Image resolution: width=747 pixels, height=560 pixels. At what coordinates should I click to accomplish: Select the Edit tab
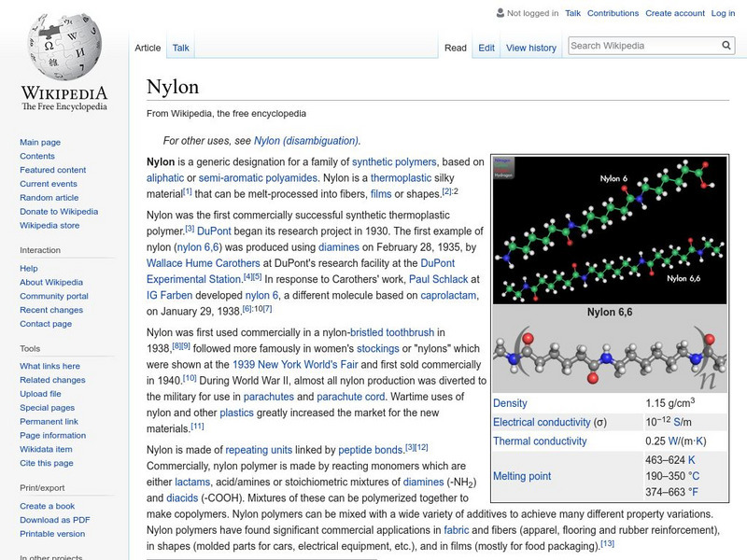point(486,48)
